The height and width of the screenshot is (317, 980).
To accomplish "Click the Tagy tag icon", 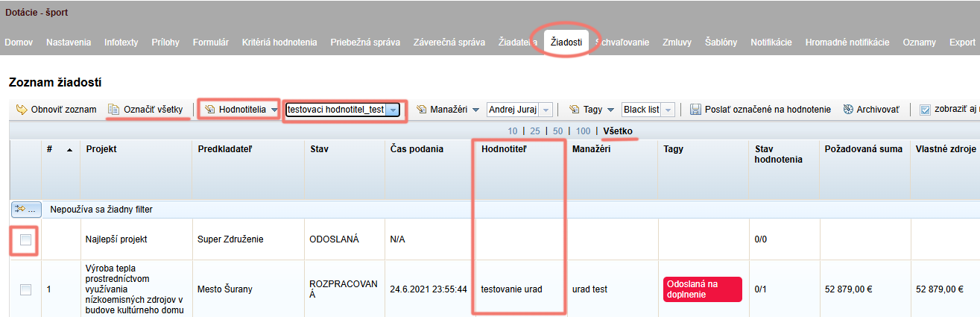I will pyautogui.click(x=574, y=110).
